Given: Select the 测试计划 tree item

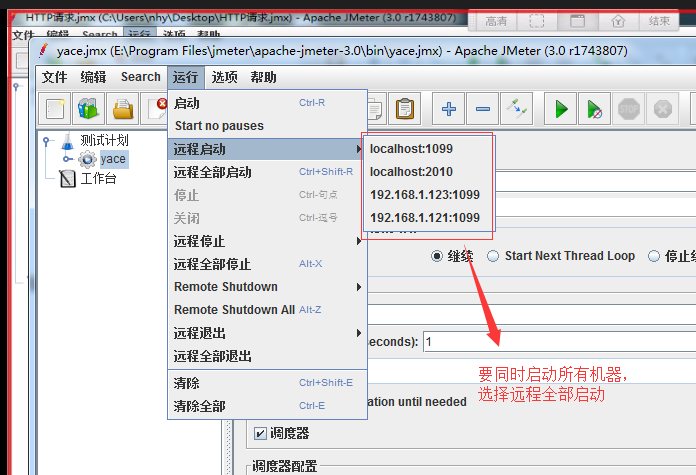Looking at the screenshot, I should [104, 141].
